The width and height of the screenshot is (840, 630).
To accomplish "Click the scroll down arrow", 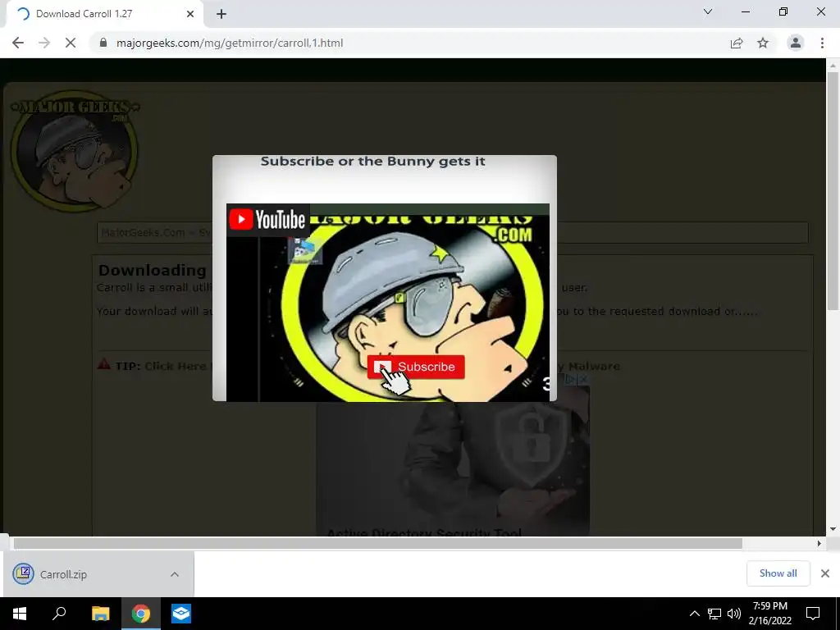I will pyautogui.click(x=833, y=529).
